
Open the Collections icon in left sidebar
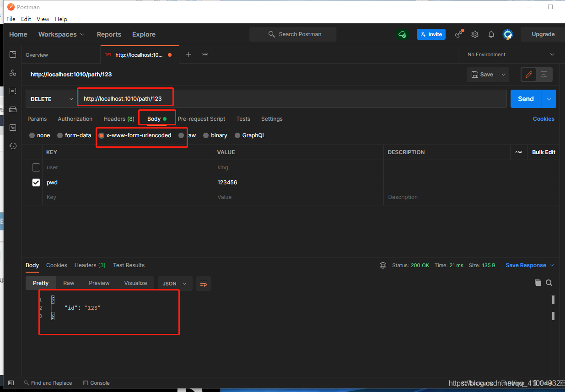point(13,54)
